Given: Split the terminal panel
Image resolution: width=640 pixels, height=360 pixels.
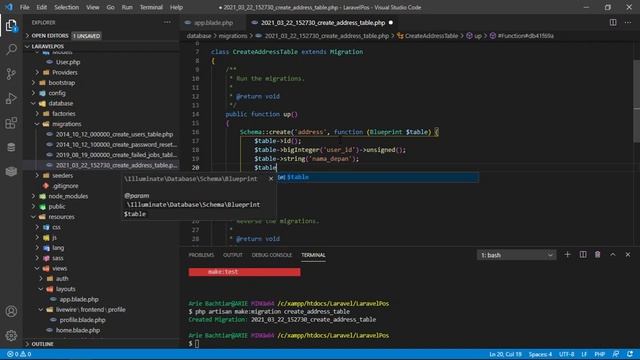Looking at the screenshot, I should 583,255.
